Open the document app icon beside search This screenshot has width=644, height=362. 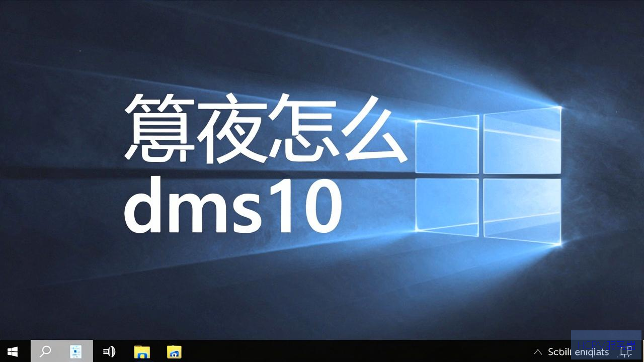point(76,351)
